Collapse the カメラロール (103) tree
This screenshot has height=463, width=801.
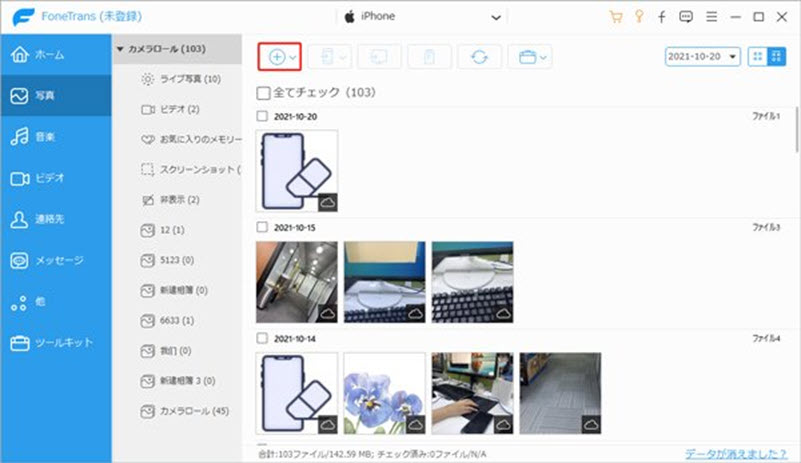click(120, 49)
